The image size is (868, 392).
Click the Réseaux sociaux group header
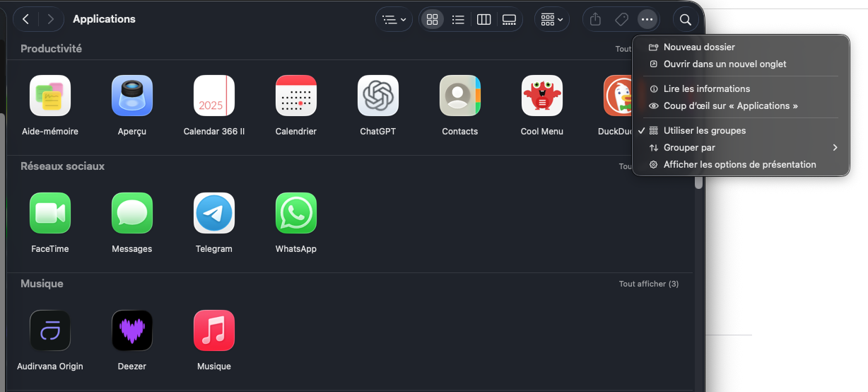pos(62,166)
